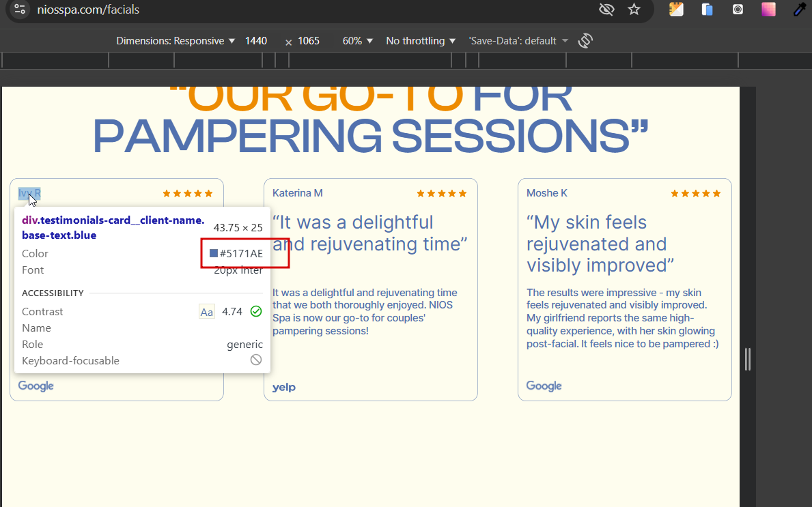Open the No throttling dropdown
Viewport: 812px width, 507px height.
click(x=421, y=41)
